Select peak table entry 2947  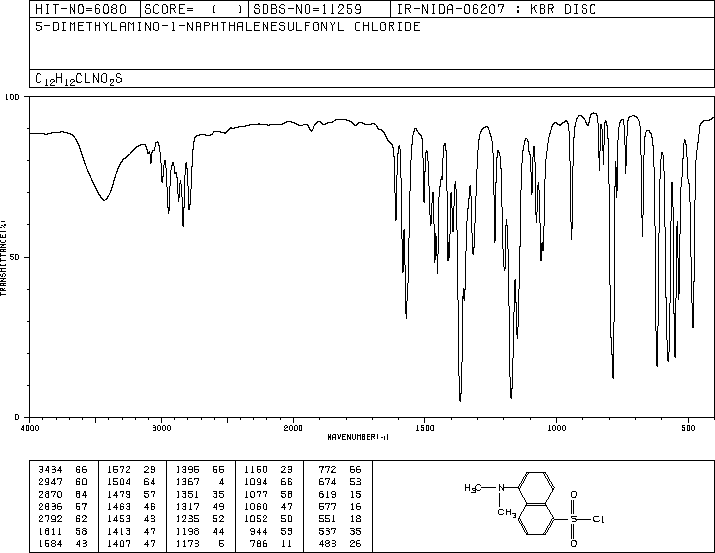[50, 482]
